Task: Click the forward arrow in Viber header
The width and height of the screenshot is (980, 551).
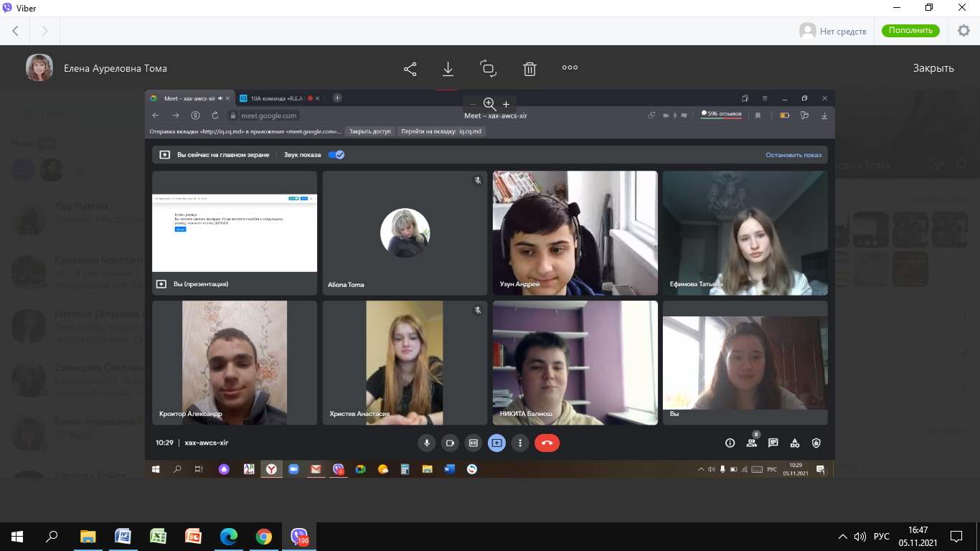Action: coord(44,31)
